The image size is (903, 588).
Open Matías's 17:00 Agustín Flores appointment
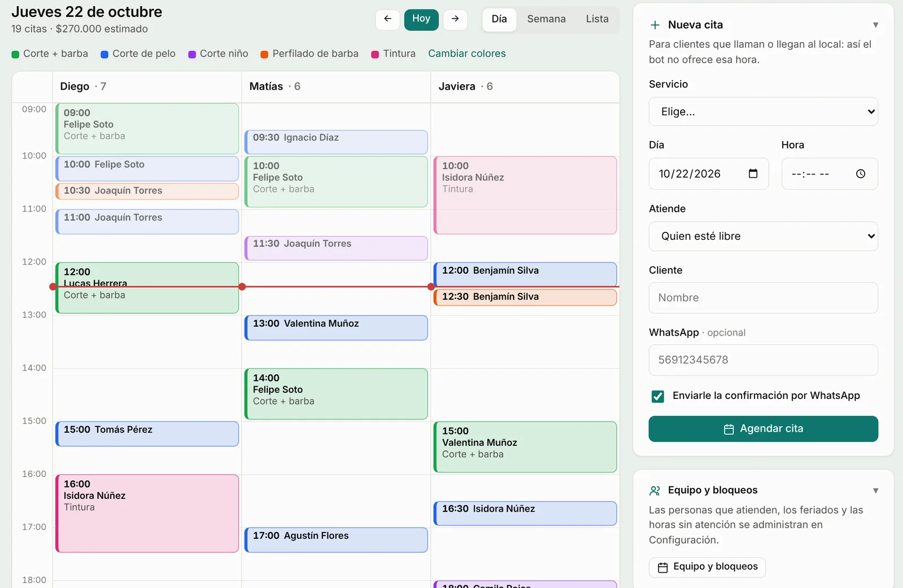336,540
